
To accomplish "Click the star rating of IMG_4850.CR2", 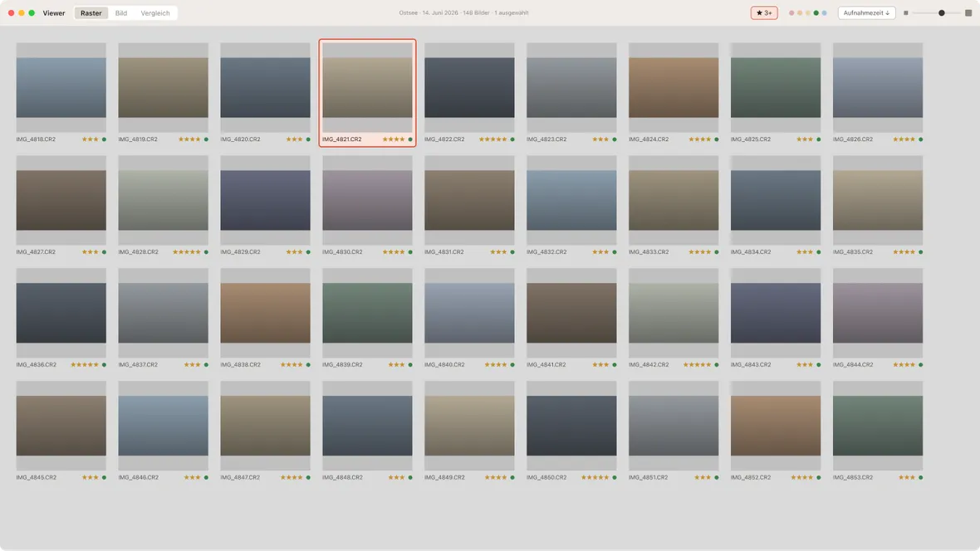I will coord(595,477).
